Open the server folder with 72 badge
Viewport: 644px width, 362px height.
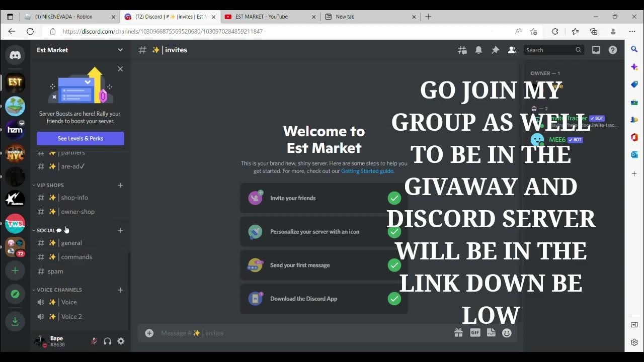(15, 247)
